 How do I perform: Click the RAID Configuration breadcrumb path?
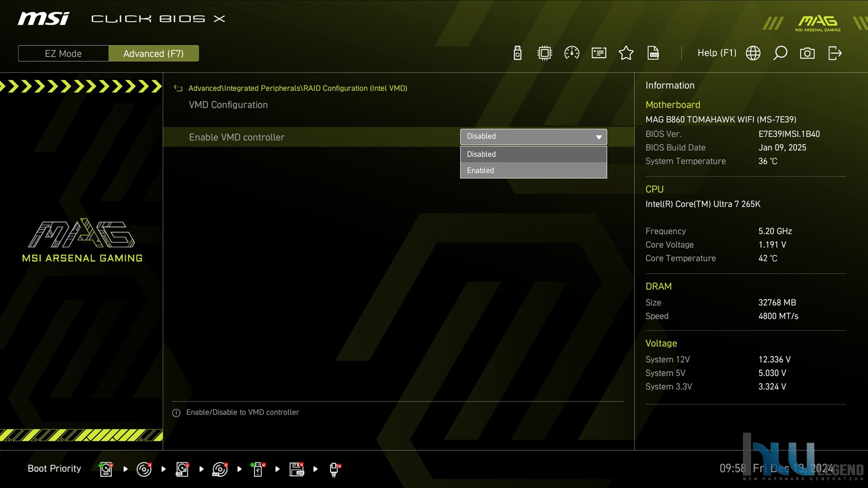pyautogui.click(x=298, y=88)
